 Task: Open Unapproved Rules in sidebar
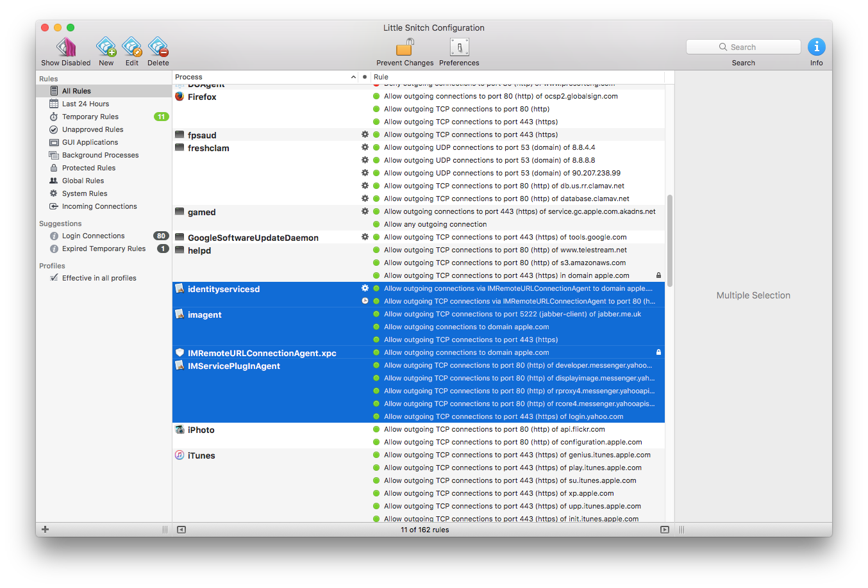tap(104, 129)
